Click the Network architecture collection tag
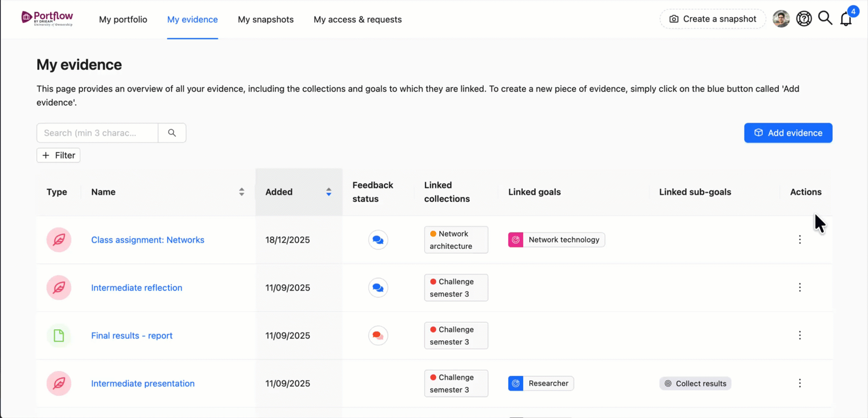Viewport: 868px width, 418px height. [x=456, y=240]
